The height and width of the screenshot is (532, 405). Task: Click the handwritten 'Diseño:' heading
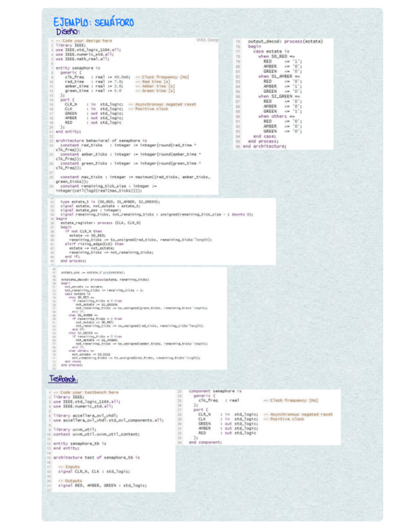[x=68, y=31]
